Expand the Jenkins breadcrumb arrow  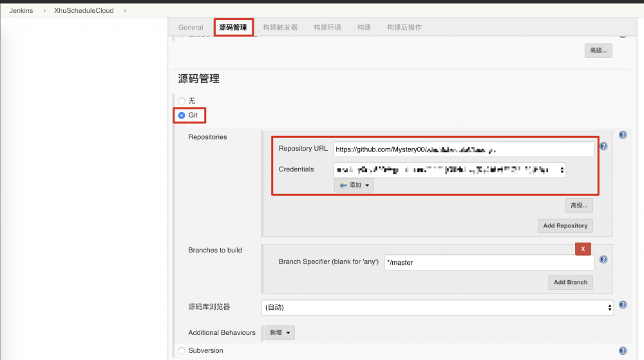point(44,11)
